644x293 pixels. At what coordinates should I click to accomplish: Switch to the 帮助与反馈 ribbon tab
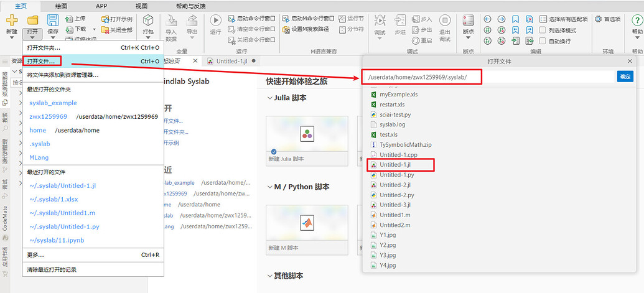click(x=191, y=6)
